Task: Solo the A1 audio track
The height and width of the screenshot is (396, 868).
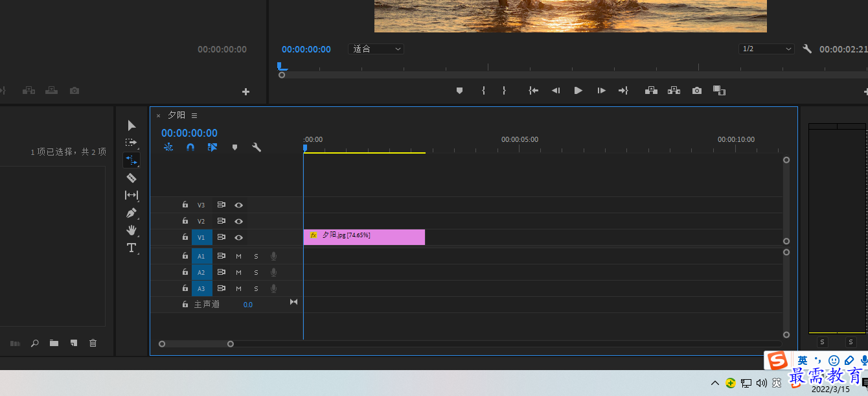Action: (256, 256)
